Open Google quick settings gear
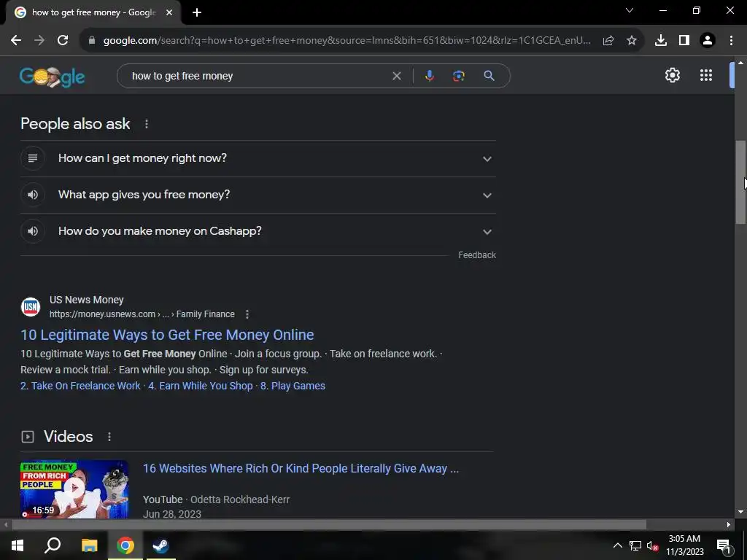 (x=672, y=75)
